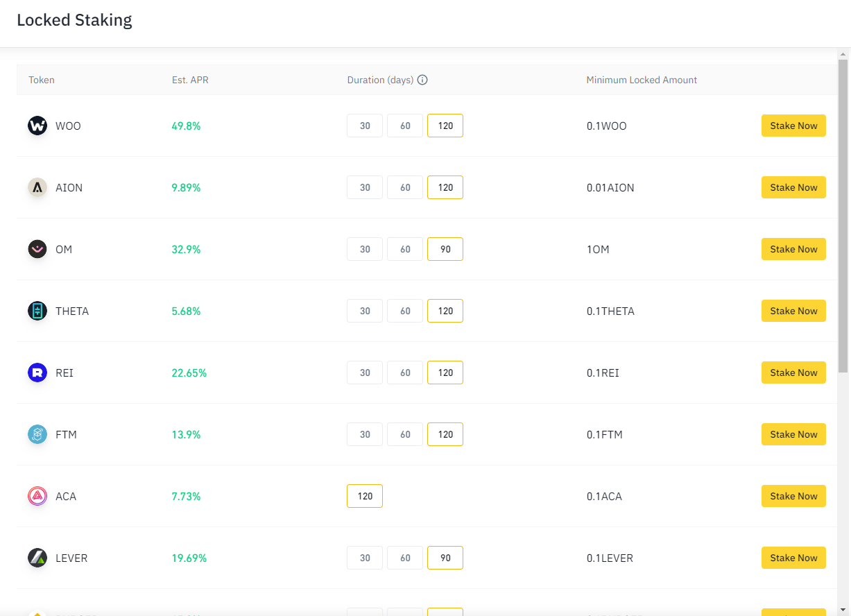This screenshot has width=851, height=616.
Task: Select 60-day duration for LEVER
Action: click(x=405, y=558)
